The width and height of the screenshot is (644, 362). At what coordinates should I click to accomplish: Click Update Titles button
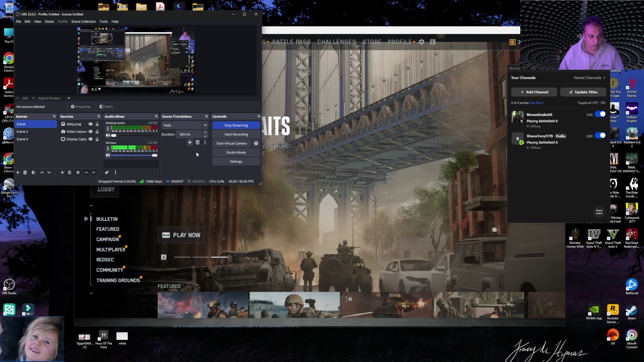click(x=584, y=92)
